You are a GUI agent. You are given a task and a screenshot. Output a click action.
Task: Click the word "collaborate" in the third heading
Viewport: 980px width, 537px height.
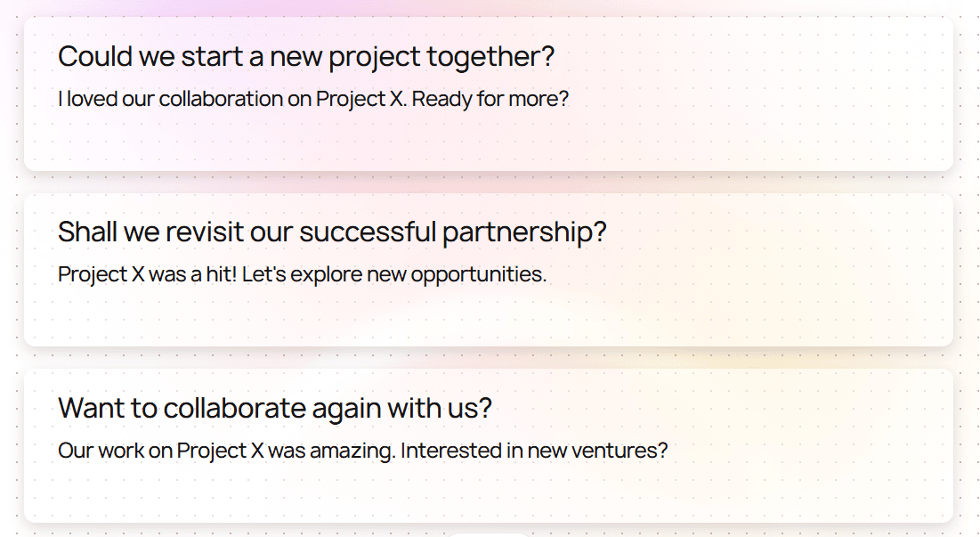tap(235, 409)
